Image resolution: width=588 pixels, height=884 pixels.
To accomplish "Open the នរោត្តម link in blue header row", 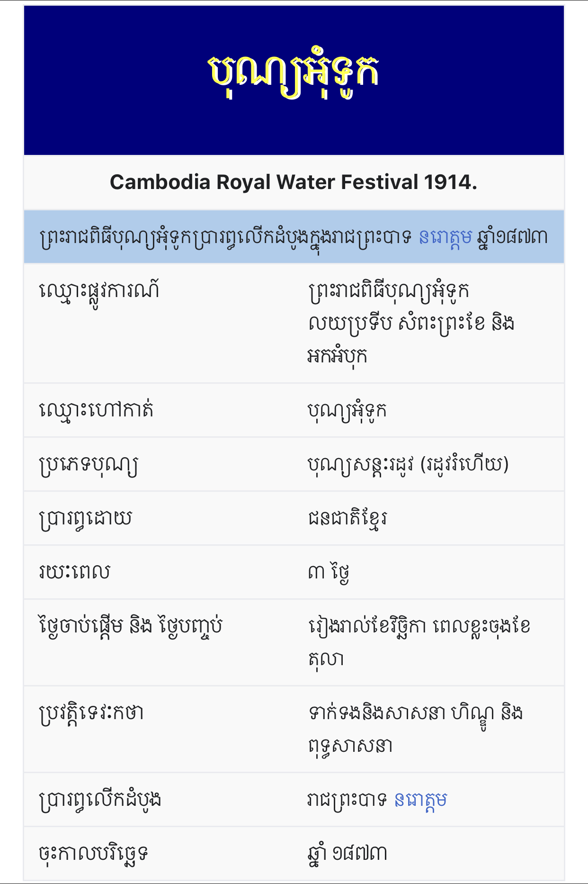I will pos(445,237).
